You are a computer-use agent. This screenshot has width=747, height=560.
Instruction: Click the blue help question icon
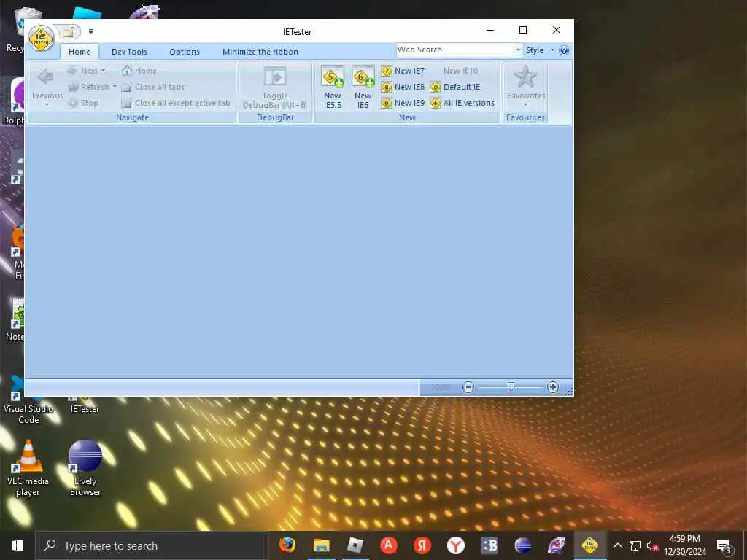point(564,50)
